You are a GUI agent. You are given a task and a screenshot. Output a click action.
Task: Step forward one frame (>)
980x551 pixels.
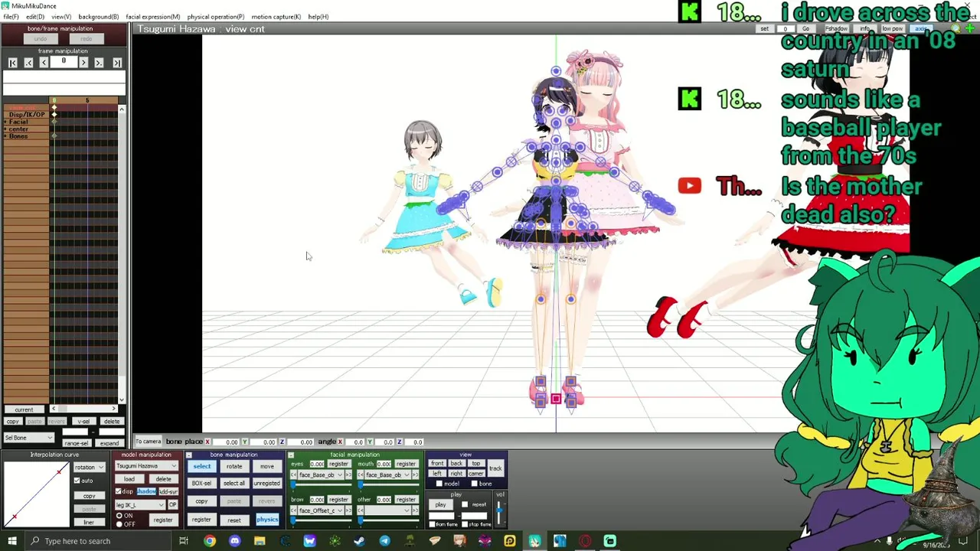83,63
